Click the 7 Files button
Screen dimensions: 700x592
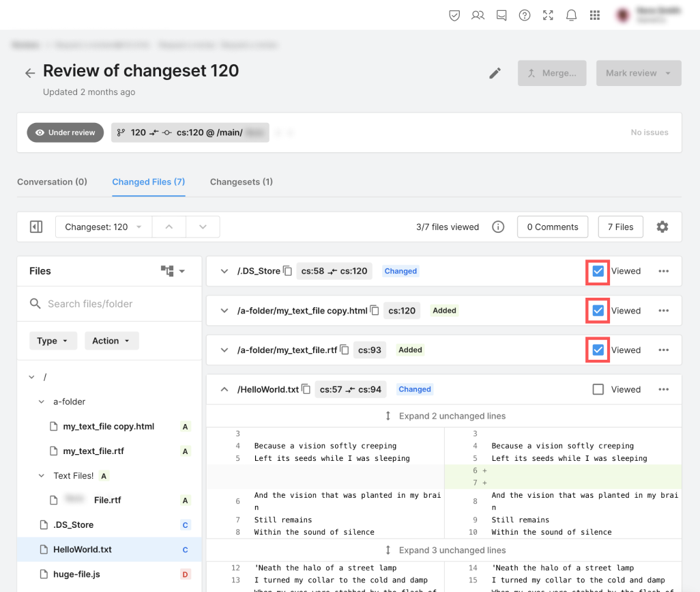click(620, 227)
